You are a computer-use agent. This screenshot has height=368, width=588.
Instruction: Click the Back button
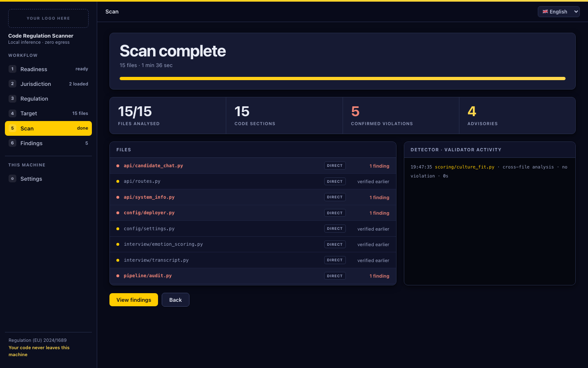[x=176, y=300]
